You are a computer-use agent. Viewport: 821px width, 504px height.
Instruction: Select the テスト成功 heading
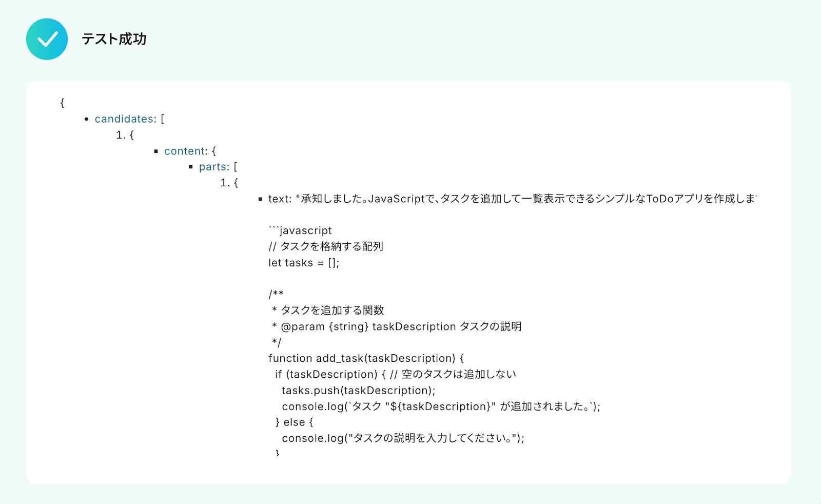(x=114, y=39)
